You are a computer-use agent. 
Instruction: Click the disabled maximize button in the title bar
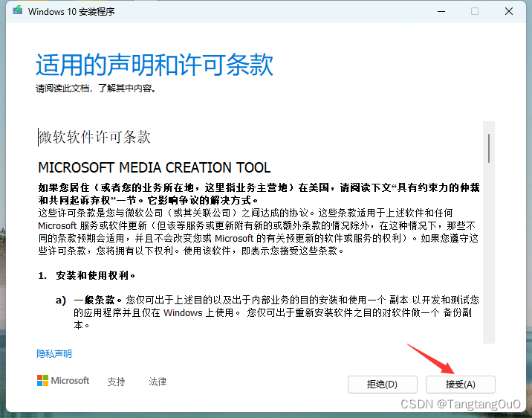(475, 11)
